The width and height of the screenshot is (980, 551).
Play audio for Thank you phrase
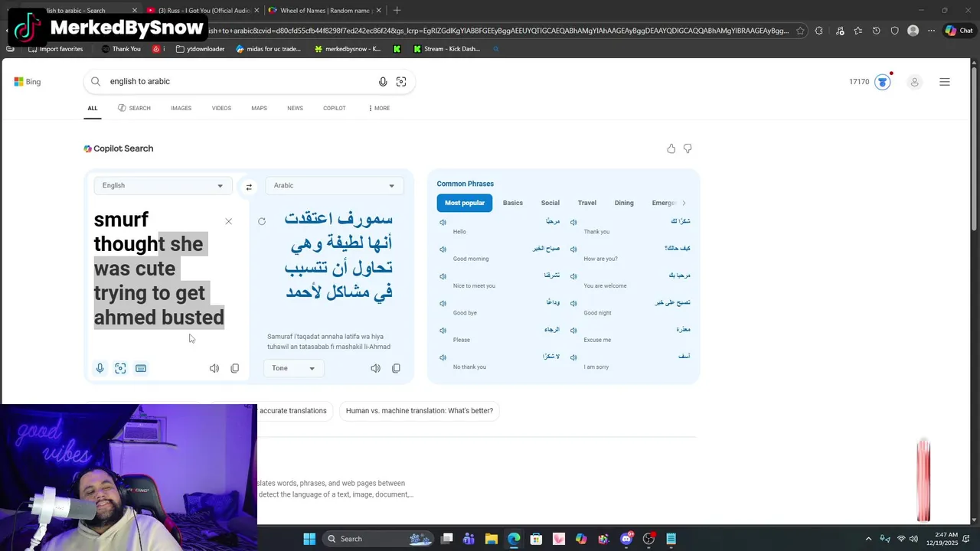click(573, 222)
